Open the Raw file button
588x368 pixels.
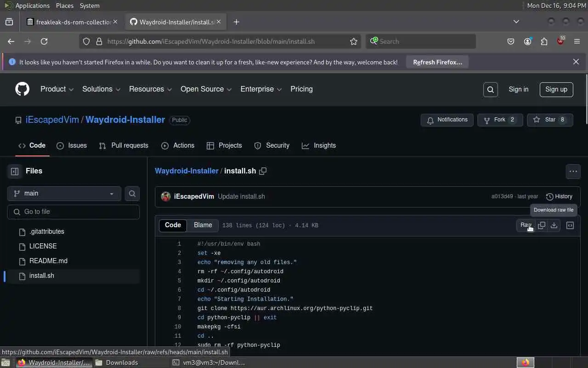(526, 225)
